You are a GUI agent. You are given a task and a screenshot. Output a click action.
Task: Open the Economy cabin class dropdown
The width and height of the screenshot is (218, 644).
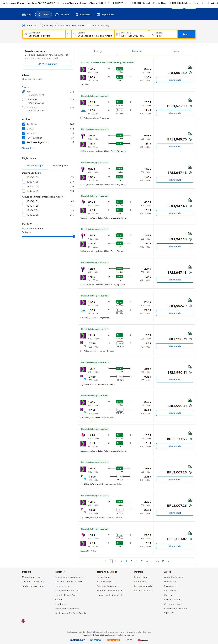click(78, 26)
